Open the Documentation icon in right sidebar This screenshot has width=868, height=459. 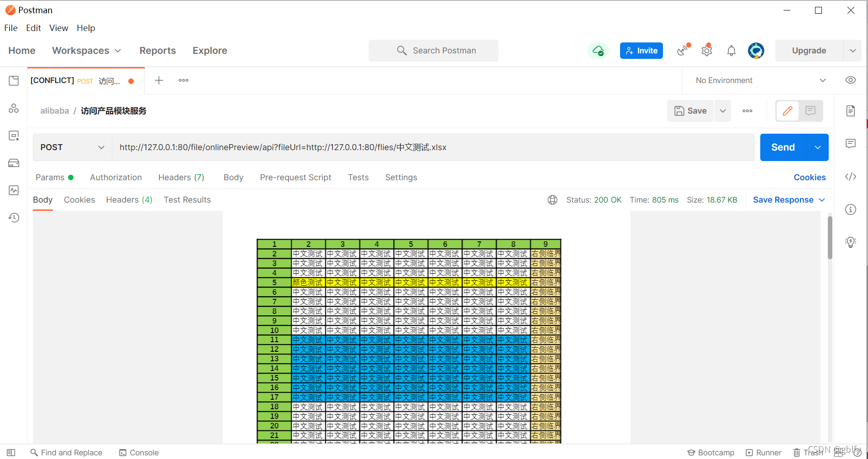(850, 111)
